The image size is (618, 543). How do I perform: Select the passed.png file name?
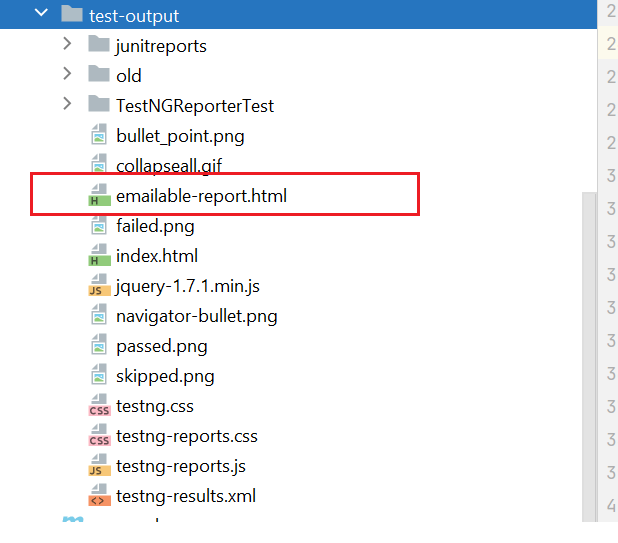point(162,347)
